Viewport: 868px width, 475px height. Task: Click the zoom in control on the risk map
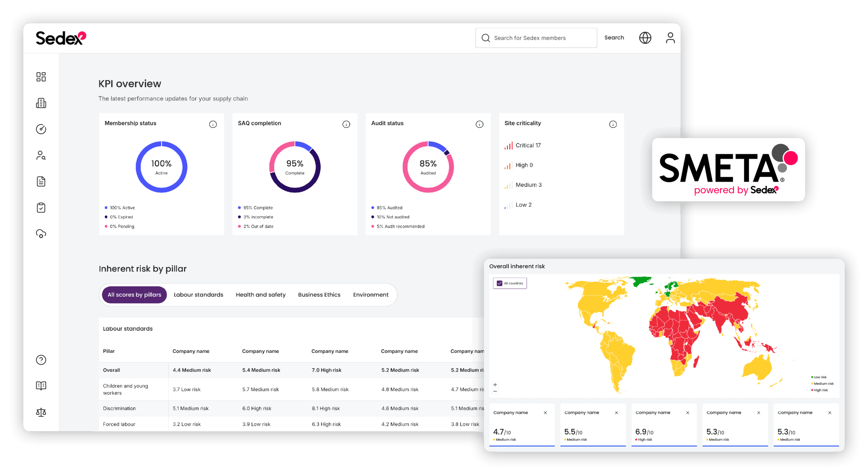coord(495,384)
